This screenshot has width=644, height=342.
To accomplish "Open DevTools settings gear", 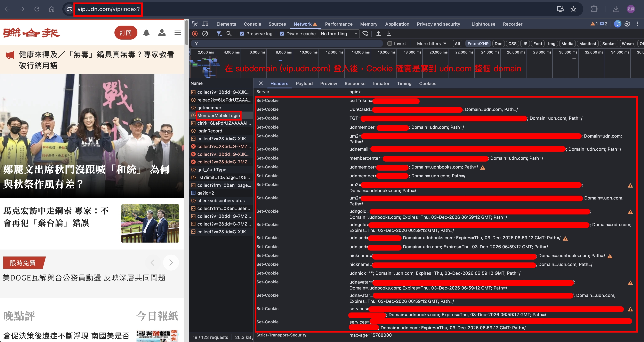I will [x=627, y=24].
